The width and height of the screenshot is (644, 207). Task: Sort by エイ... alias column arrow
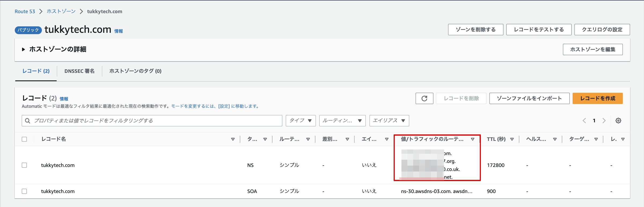pos(387,139)
